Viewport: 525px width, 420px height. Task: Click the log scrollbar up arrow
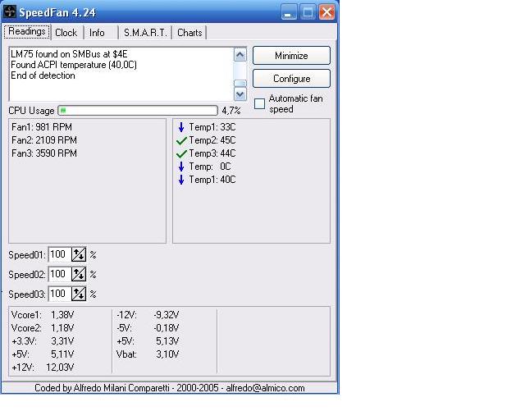click(x=240, y=55)
